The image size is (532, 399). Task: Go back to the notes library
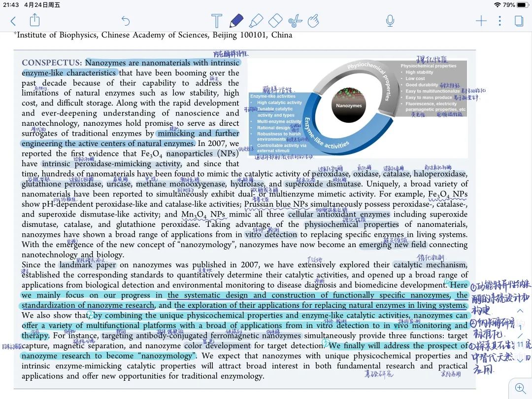(13, 21)
